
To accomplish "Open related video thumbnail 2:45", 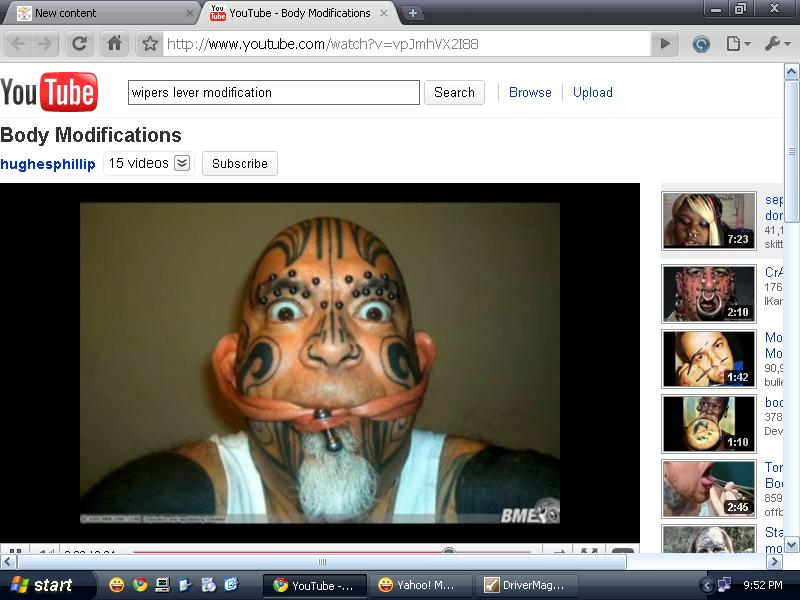I will [709, 489].
